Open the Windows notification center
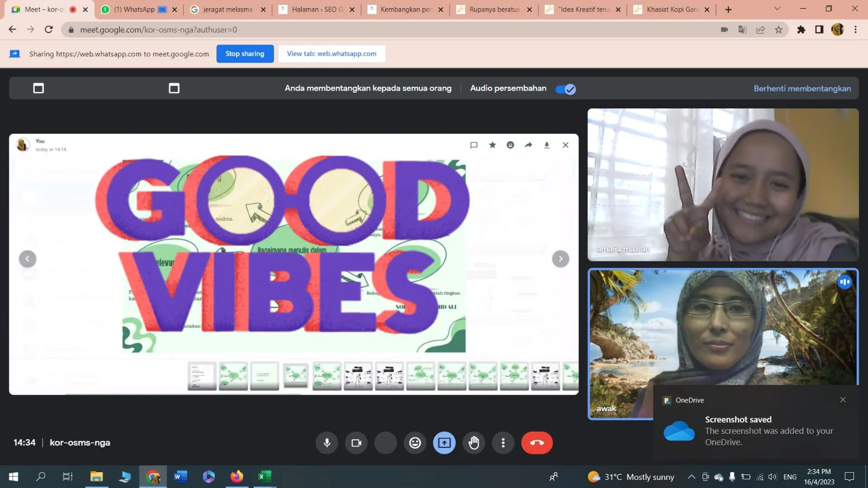The image size is (868, 488). (x=850, y=477)
